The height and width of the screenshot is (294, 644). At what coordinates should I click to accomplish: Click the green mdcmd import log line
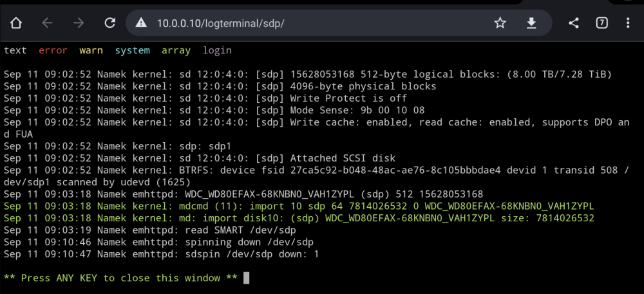click(x=299, y=207)
